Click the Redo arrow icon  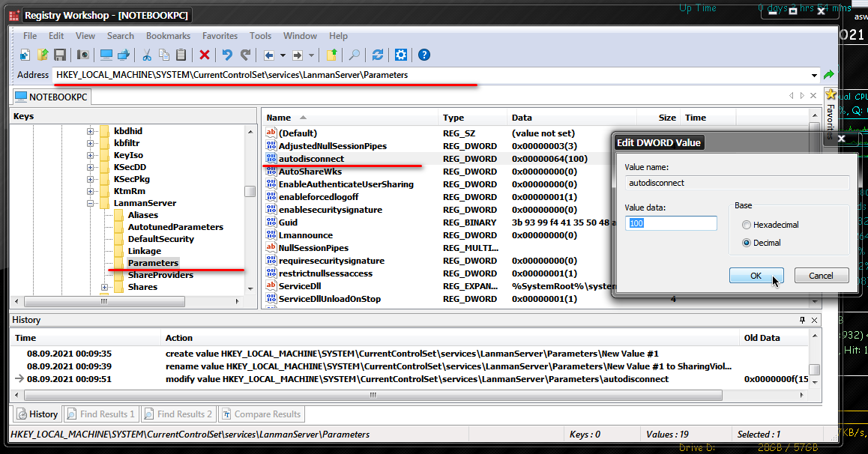245,55
